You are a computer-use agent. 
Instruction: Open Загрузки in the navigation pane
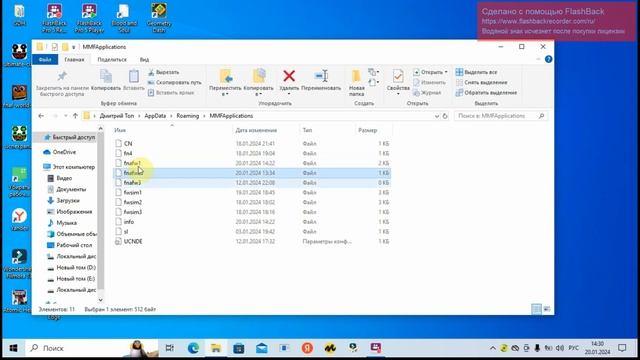67,200
